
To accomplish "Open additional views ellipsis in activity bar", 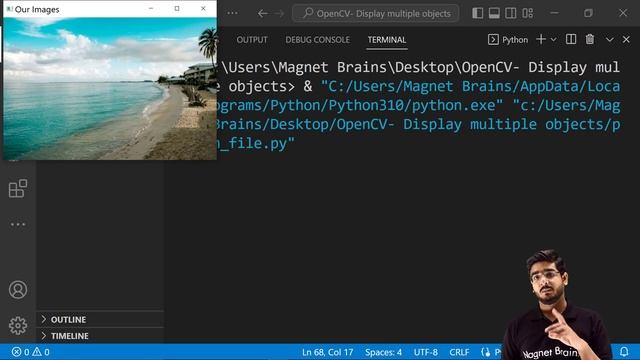I will (x=18, y=224).
